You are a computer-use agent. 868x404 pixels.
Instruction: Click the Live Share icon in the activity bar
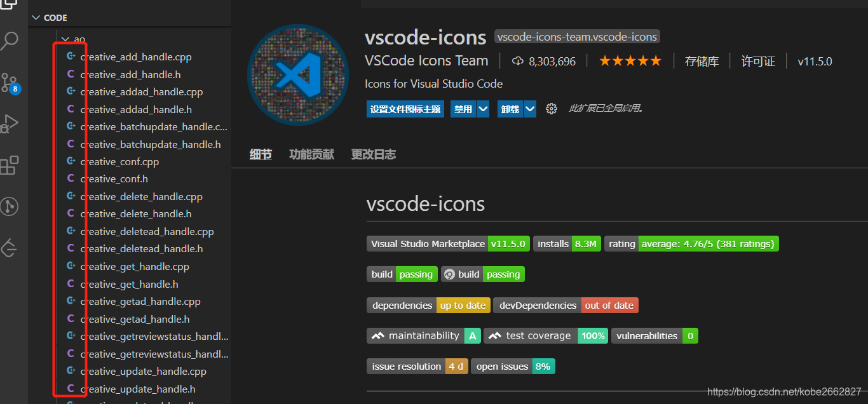[x=10, y=206]
